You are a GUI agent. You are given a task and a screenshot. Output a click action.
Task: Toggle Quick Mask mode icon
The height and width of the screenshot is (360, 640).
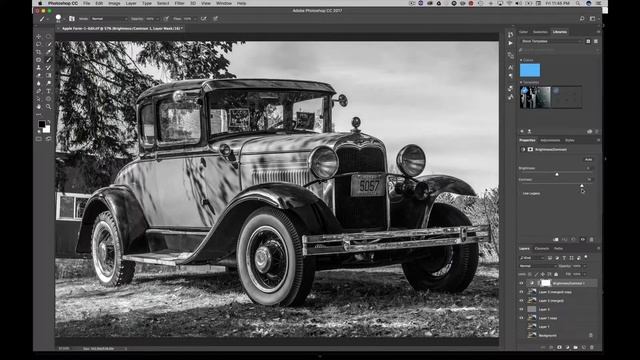(39, 139)
